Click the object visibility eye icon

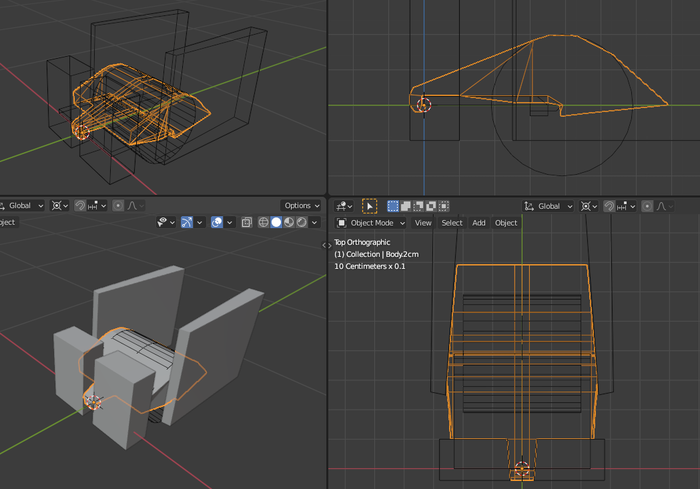click(163, 222)
